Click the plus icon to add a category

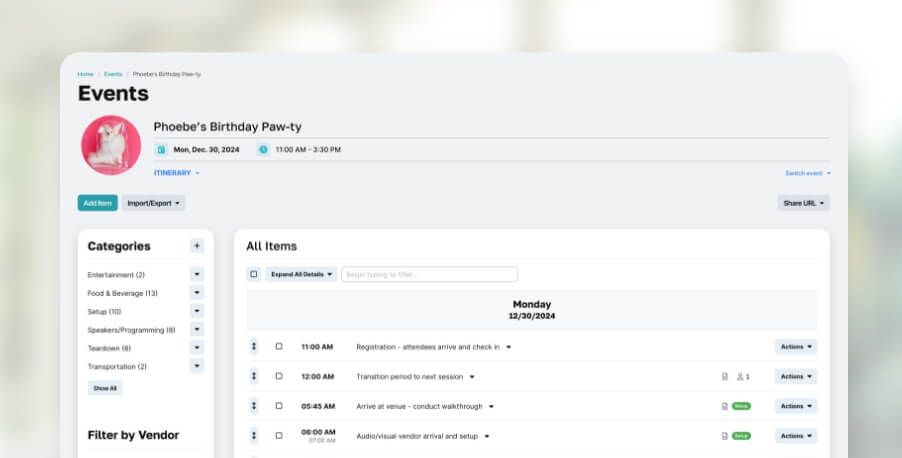click(x=197, y=246)
